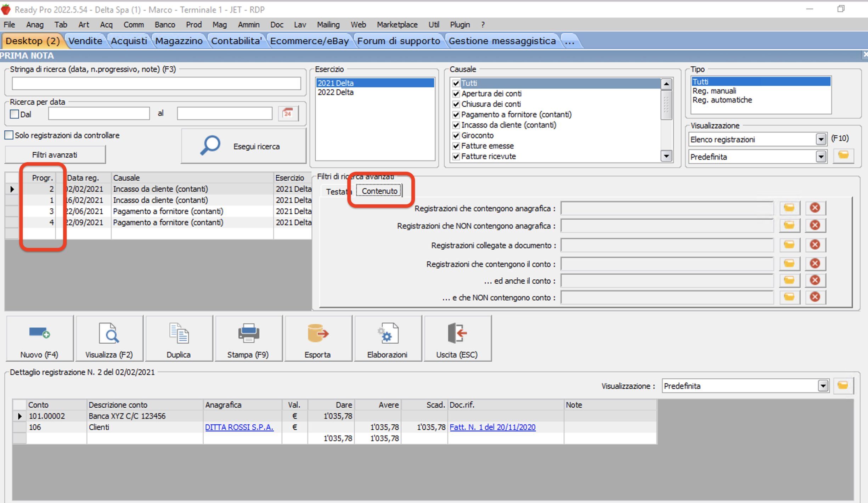This screenshot has width=868, height=503.
Task: Click the 'Esegui ricerca' button
Action: (244, 146)
